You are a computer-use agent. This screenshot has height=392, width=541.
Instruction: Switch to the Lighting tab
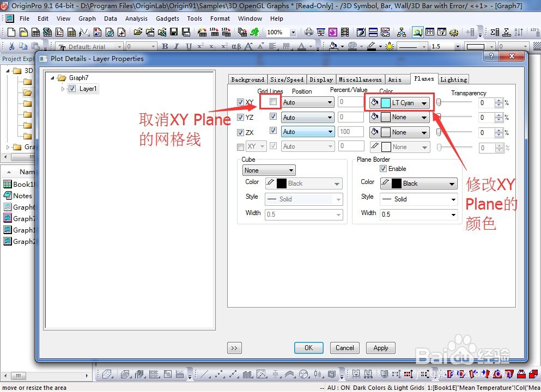(x=454, y=79)
